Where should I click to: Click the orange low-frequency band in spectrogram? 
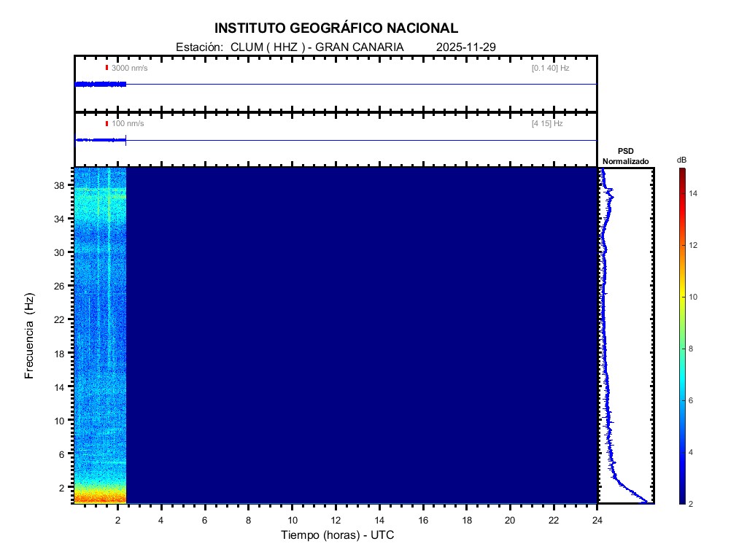(100, 498)
